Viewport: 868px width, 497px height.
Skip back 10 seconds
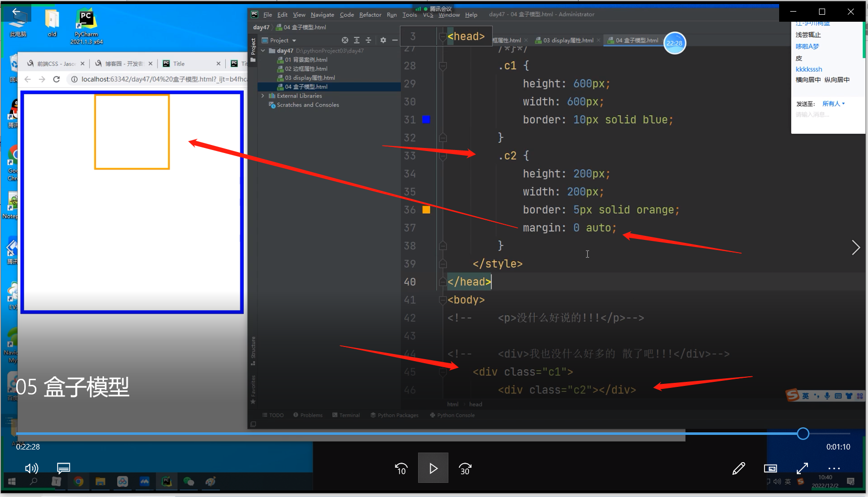coord(401,469)
